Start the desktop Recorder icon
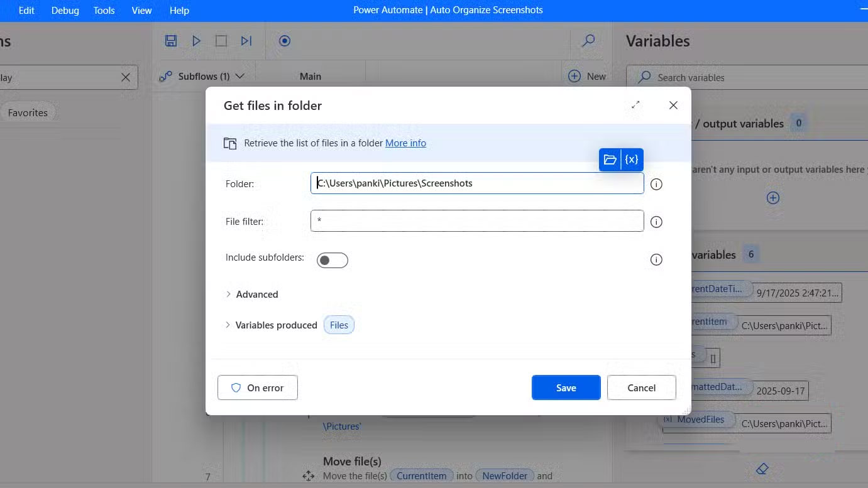The width and height of the screenshot is (868, 488). (285, 41)
